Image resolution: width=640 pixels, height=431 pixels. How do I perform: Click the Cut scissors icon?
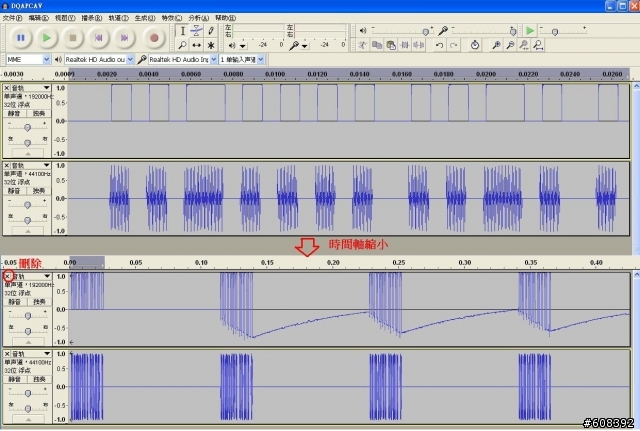tap(362, 45)
